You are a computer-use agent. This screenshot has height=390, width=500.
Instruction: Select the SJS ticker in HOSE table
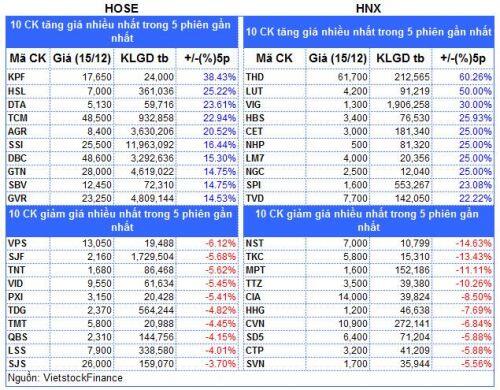pos(17,364)
